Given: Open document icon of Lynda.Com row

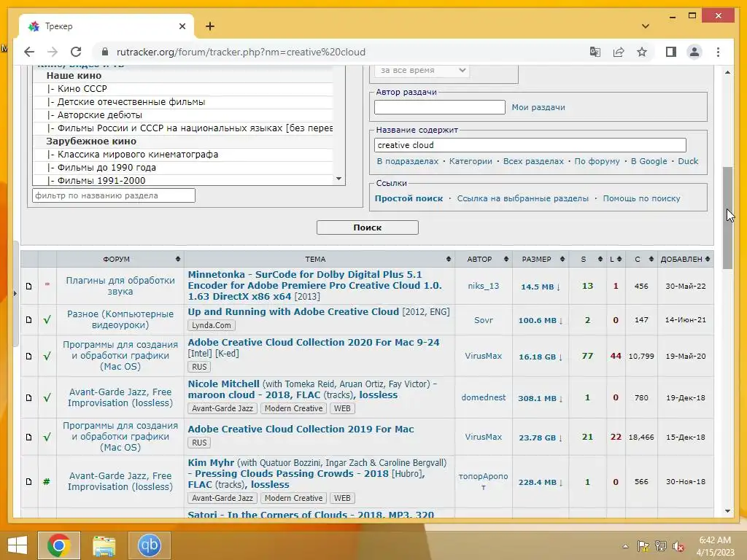Looking at the screenshot, I should pyautogui.click(x=29, y=320).
